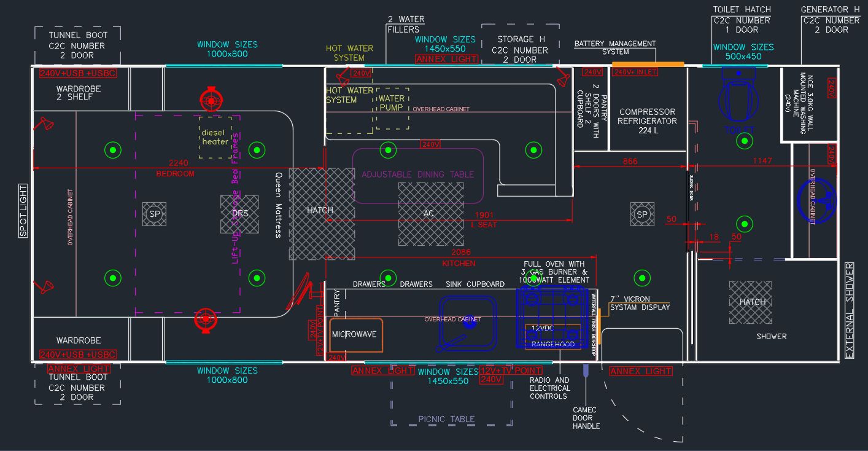Viewport: 868px width, 451px height.
Task: Select "Lift-Up Storage Bed Frames" text
Action: click(235, 197)
